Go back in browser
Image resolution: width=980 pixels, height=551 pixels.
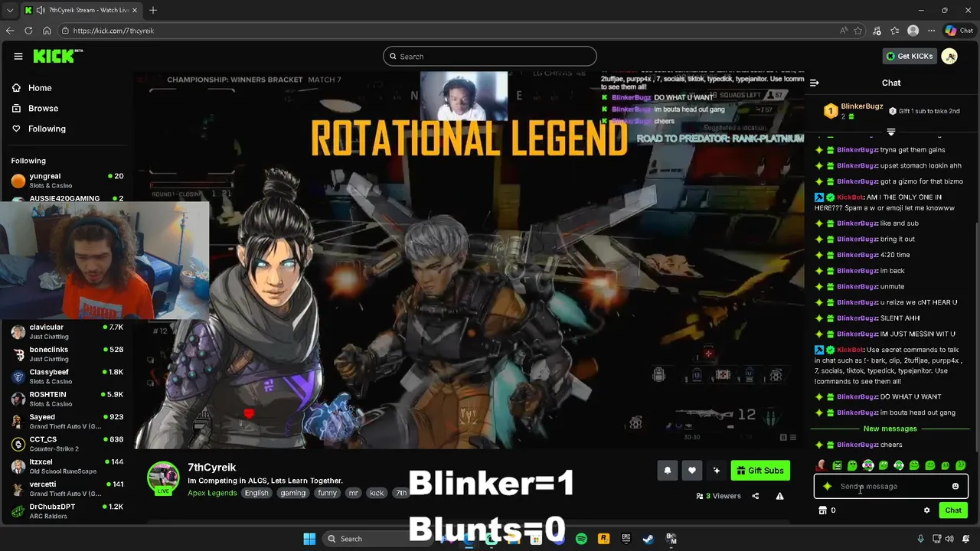point(10,31)
